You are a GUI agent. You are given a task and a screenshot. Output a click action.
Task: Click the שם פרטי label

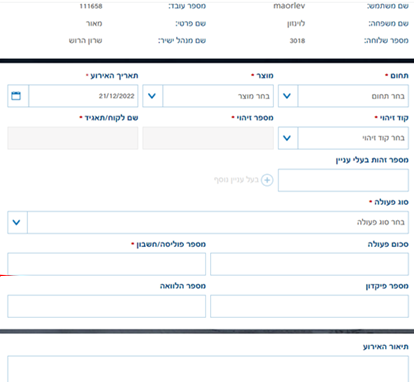pos(191,23)
